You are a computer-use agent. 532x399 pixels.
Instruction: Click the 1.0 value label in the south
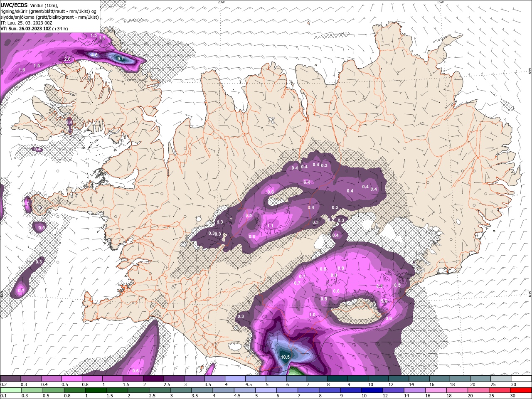click(312, 315)
